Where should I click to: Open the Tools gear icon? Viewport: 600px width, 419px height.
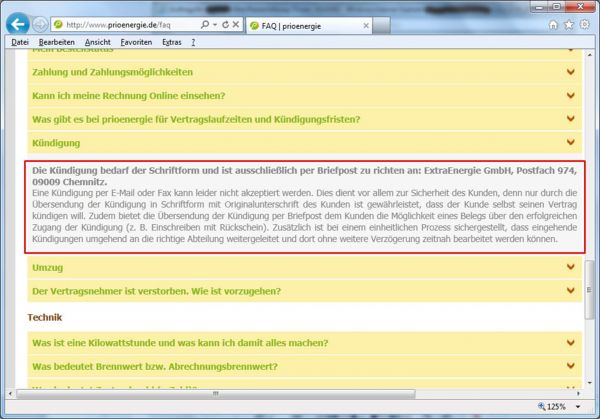click(585, 24)
